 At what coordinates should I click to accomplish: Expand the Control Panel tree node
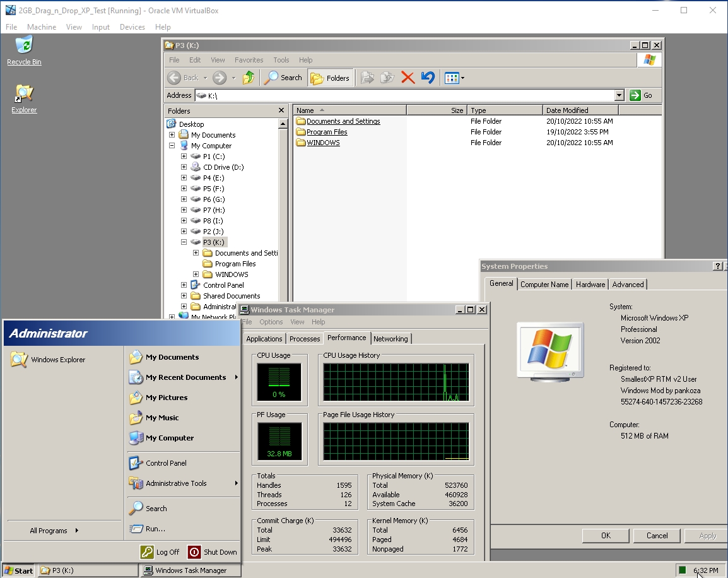[x=184, y=285]
